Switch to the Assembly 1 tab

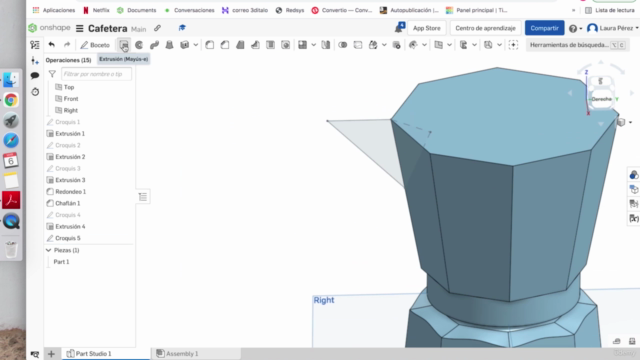pyautogui.click(x=178, y=353)
